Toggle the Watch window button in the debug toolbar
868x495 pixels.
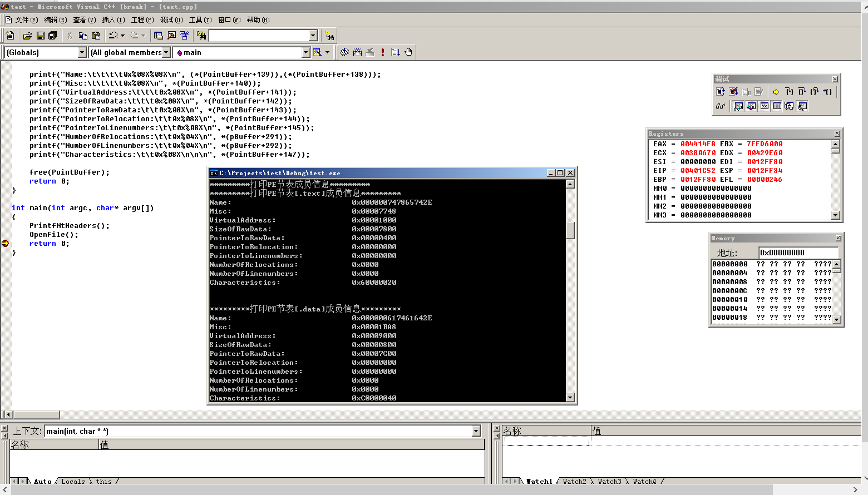tap(738, 106)
